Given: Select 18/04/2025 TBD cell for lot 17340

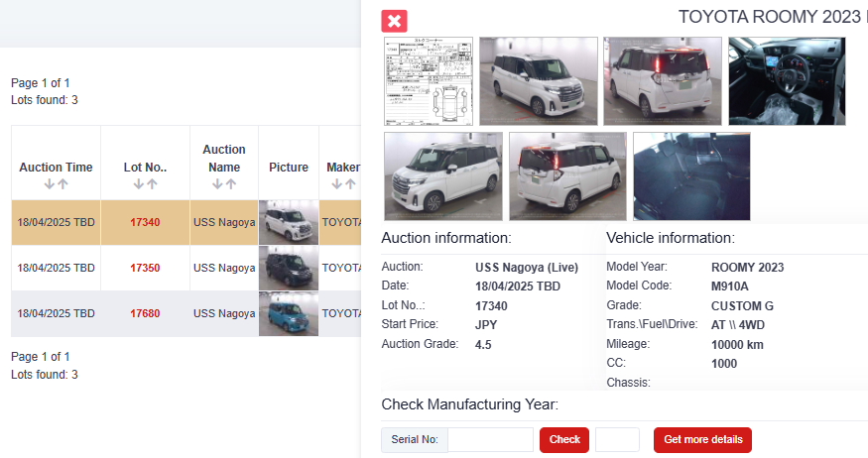Looking at the screenshot, I should (x=56, y=222).
